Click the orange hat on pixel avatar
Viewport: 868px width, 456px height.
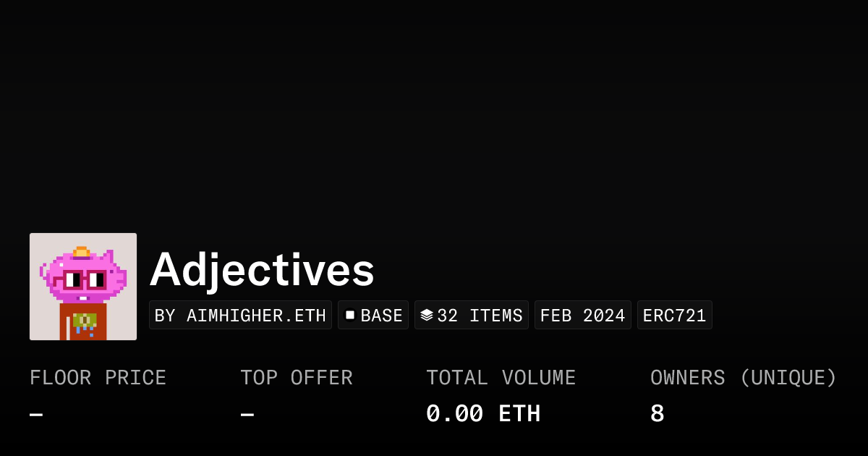pyautogui.click(x=81, y=252)
